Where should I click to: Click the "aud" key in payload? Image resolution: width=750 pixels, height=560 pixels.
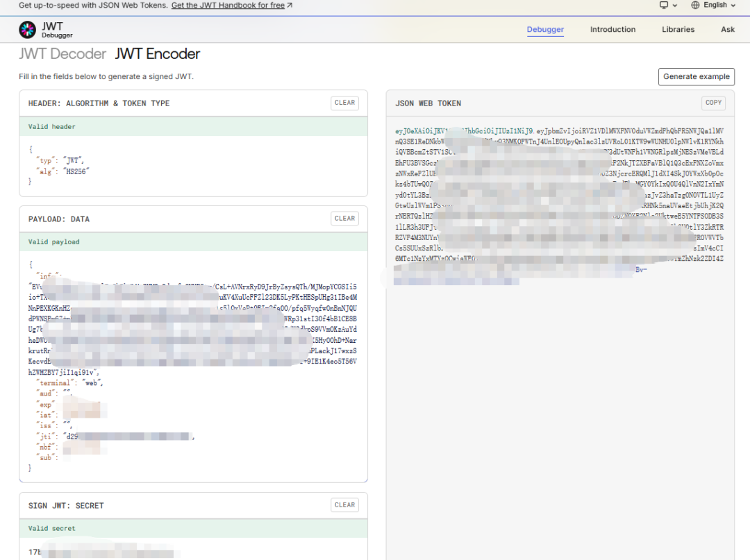(47, 393)
